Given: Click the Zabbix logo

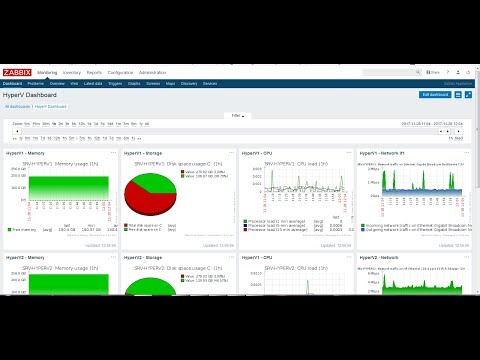Looking at the screenshot, I should pyautogui.click(x=17, y=72).
